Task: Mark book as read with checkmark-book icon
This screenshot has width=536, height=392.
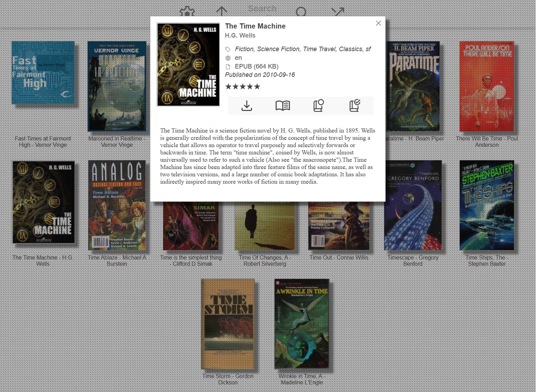Action: click(355, 106)
